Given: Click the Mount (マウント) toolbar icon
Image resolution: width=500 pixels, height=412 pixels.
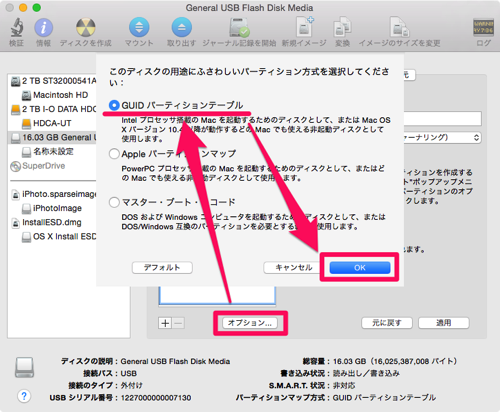Looking at the screenshot, I should point(139,27).
